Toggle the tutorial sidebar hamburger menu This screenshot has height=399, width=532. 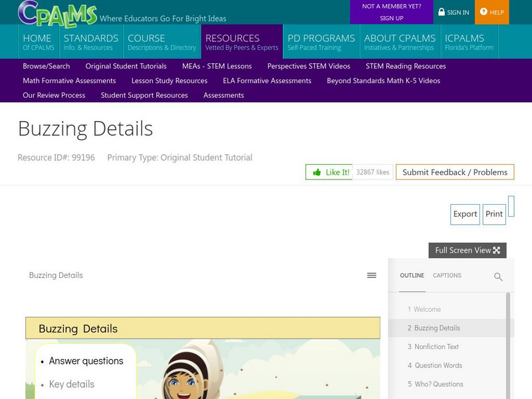tap(372, 275)
